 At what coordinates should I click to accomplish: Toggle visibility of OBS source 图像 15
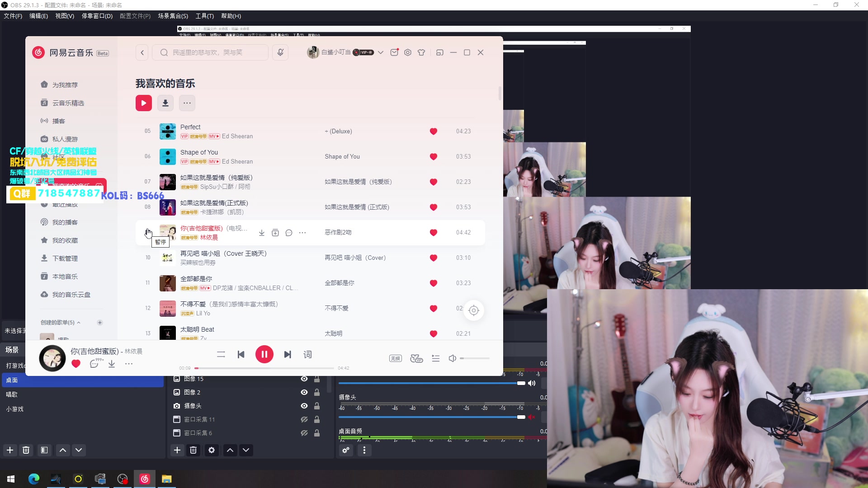(x=304, y=379)
